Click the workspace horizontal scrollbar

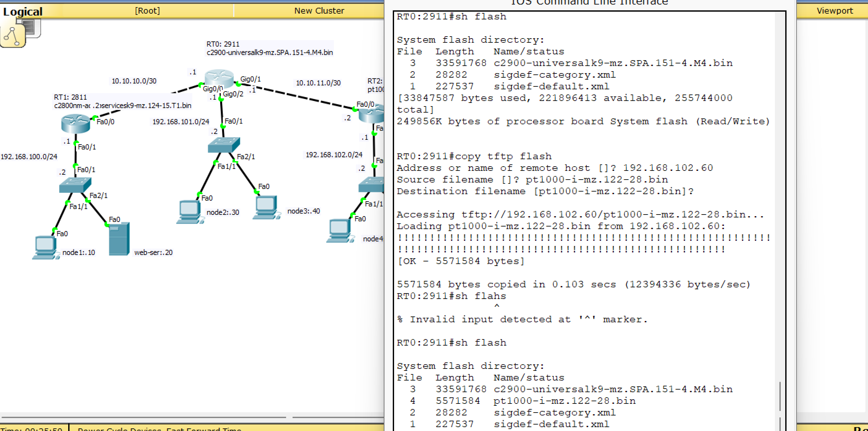(144, 417)
